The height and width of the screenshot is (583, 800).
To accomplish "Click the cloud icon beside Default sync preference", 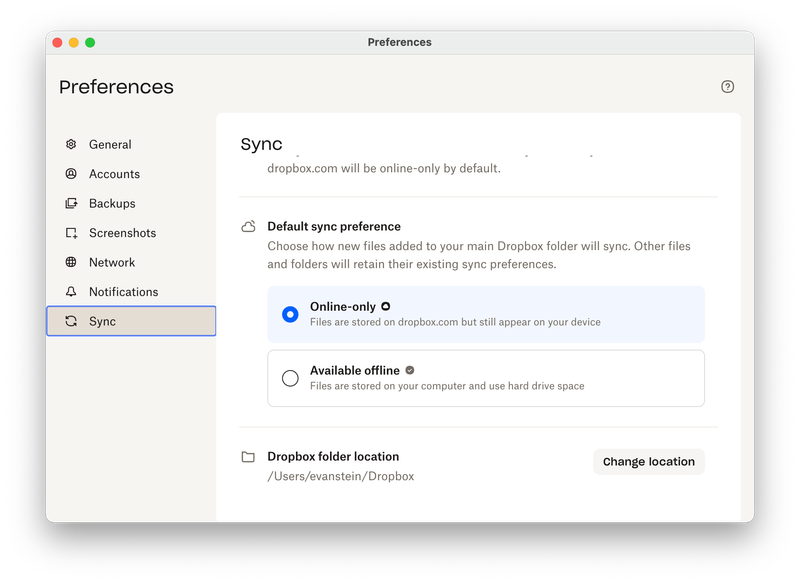I will coord(248,227).
